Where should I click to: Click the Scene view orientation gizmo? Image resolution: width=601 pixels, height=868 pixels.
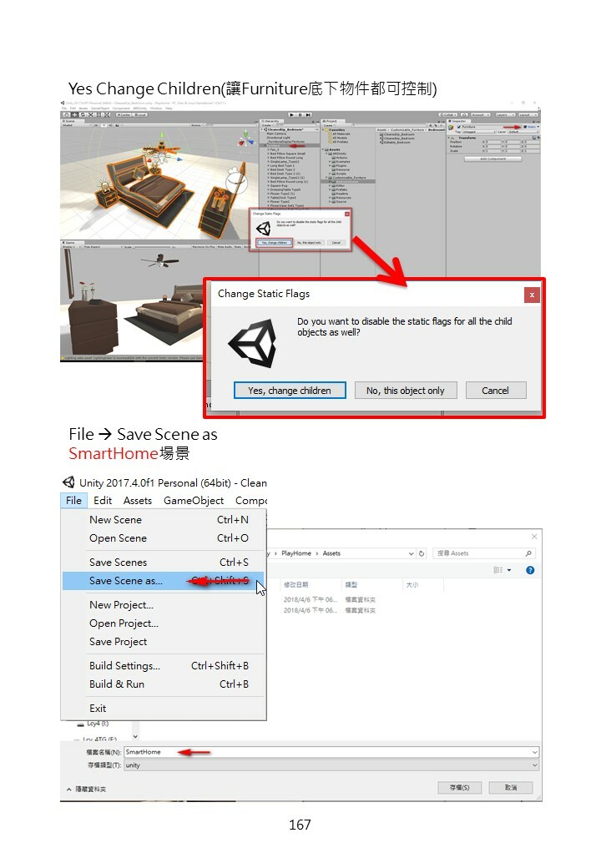click(x=245, y=140)
